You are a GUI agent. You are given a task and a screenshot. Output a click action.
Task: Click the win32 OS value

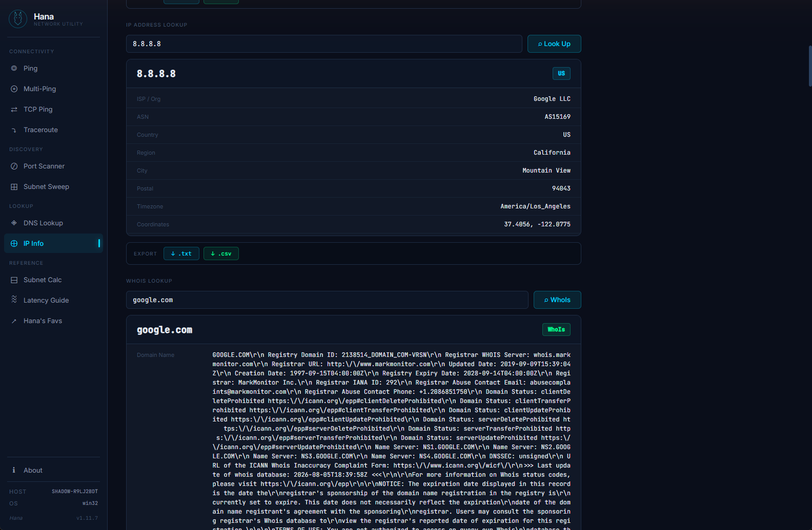tap(90, 503)
